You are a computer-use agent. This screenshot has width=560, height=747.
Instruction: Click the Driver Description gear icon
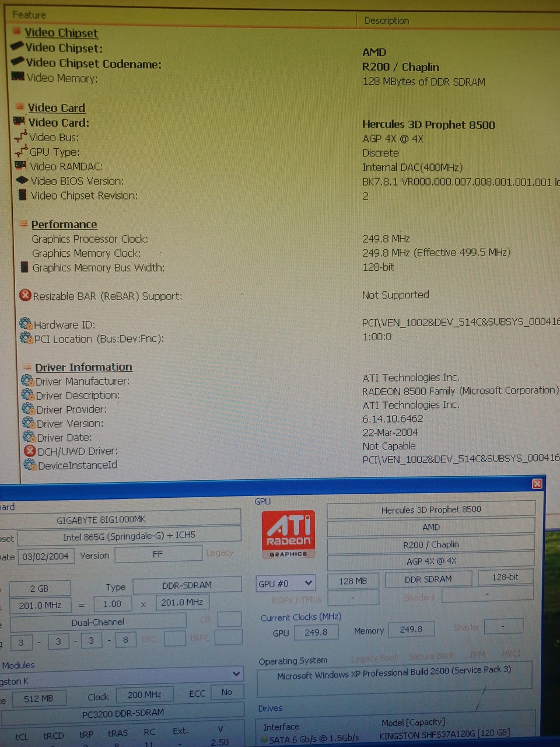[x=28, y=395]
